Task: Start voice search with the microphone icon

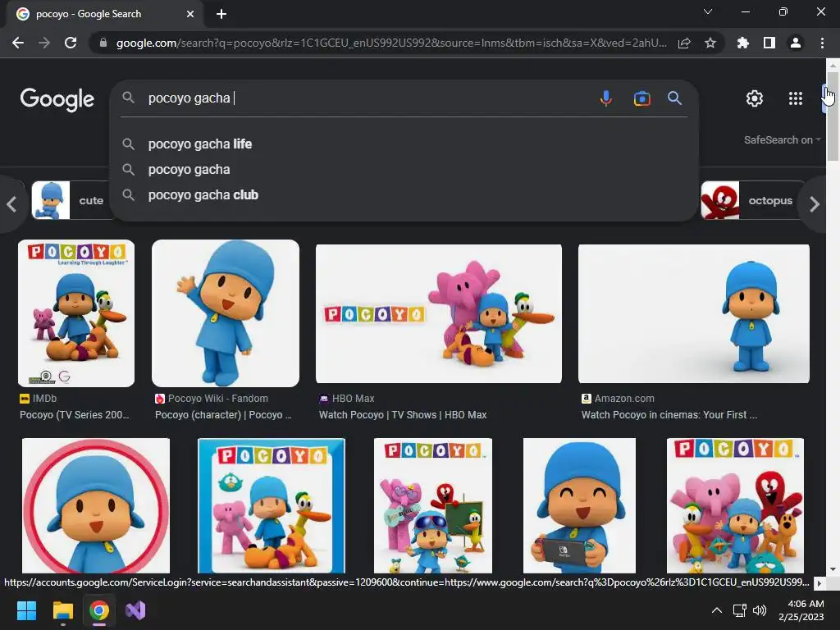Action: click(x=606, y=98)
